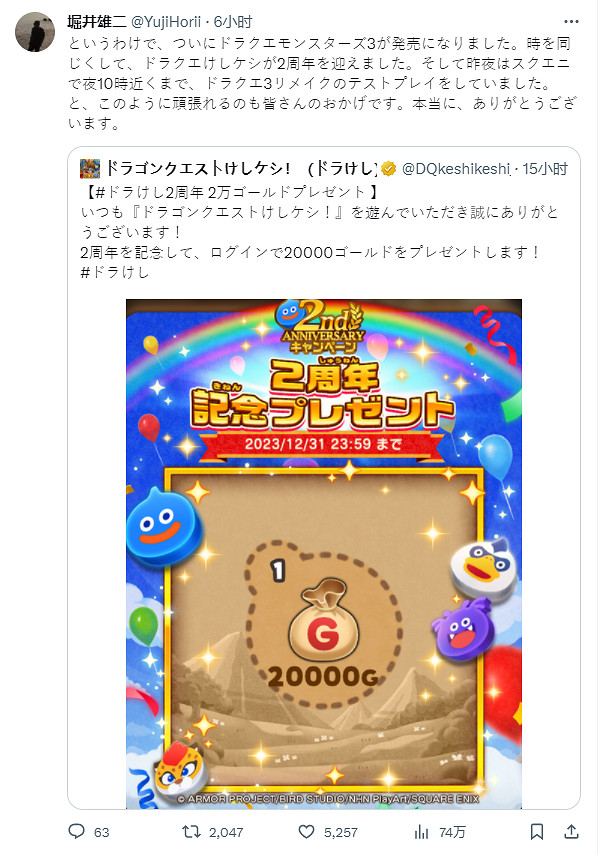The width and height of the screenshot is (600, 854).
Task: Click the gold verified badge
Action: coord(388,169)
